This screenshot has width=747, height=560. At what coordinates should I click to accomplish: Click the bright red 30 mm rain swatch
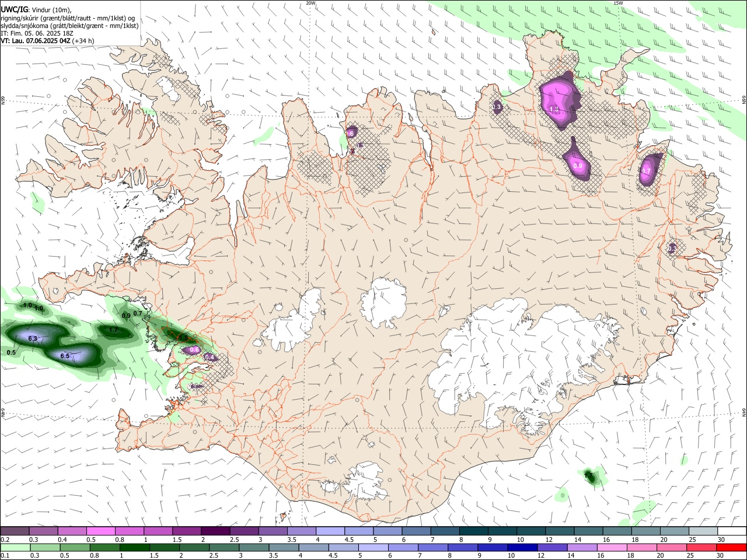(731, 547)
